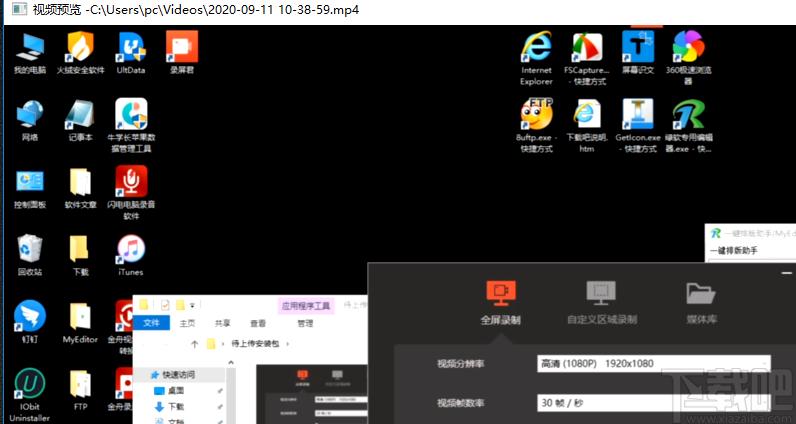Open the 360极速浏览器 shortcut

688,58
